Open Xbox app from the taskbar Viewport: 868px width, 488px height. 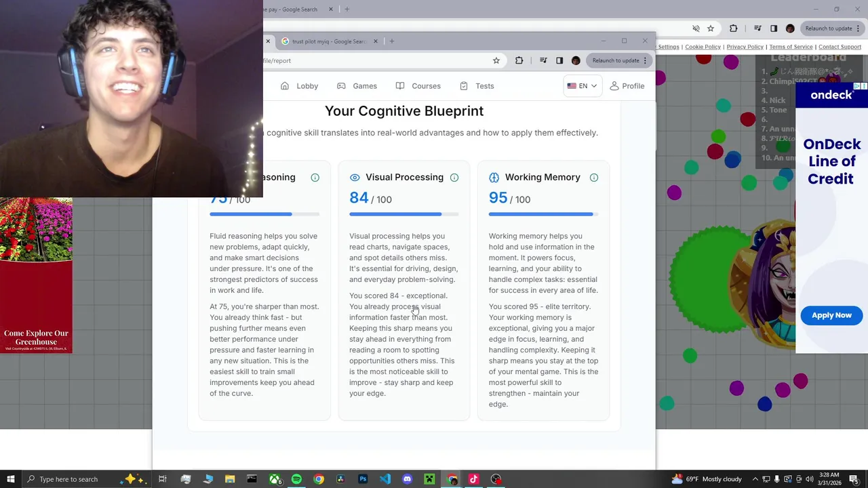tap(275, 479)
